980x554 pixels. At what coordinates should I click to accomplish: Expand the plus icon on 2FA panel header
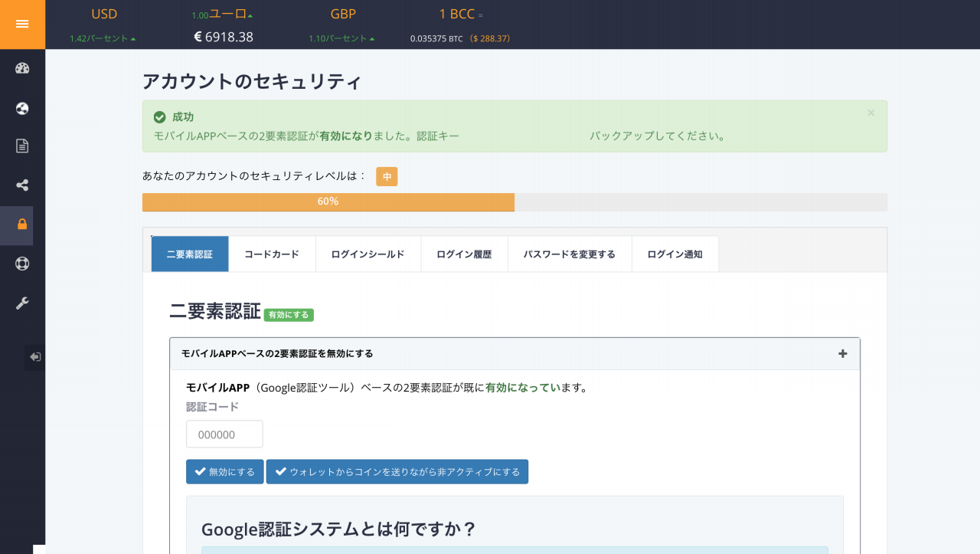[x=843, y=353]
